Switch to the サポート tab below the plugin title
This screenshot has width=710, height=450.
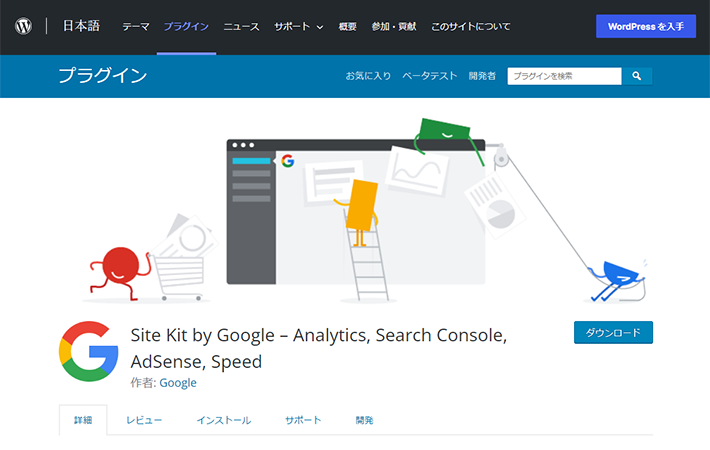tap(303, 420)
